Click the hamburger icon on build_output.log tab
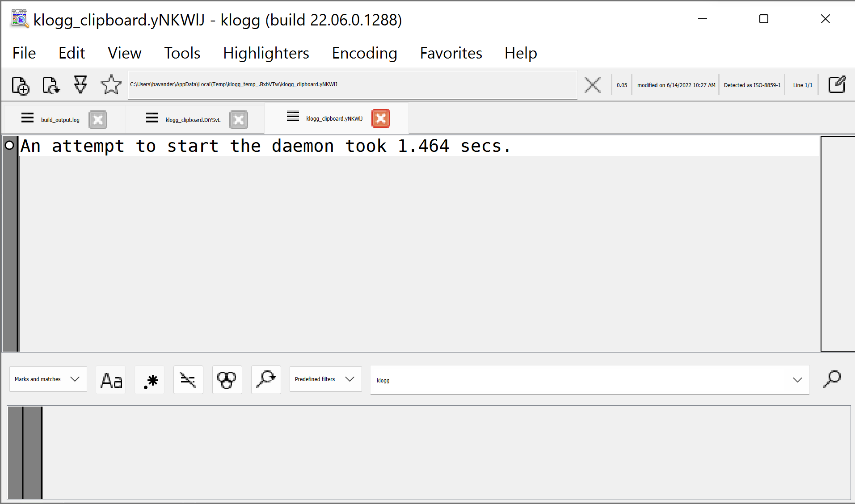The image size is (855, 504). tap(27, 118)
